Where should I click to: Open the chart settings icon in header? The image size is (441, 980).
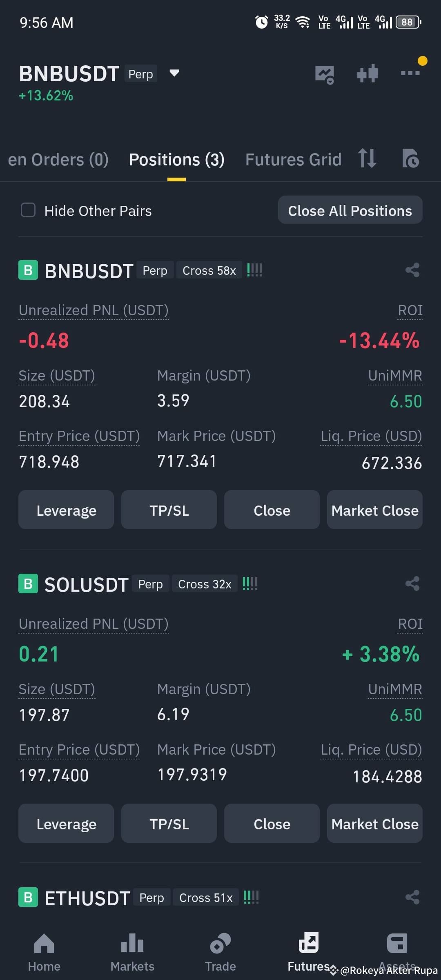click(325, 75)
